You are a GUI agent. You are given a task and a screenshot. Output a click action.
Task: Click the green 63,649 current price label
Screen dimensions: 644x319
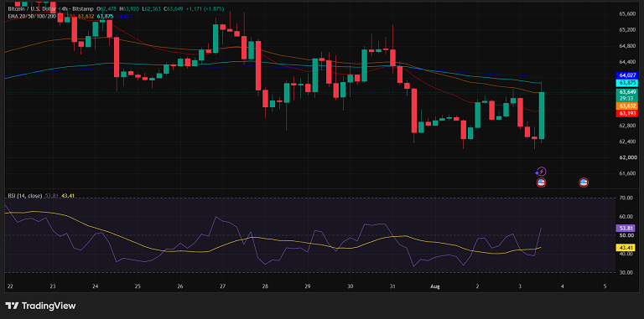pyautogui.click(x=626, y=92)
